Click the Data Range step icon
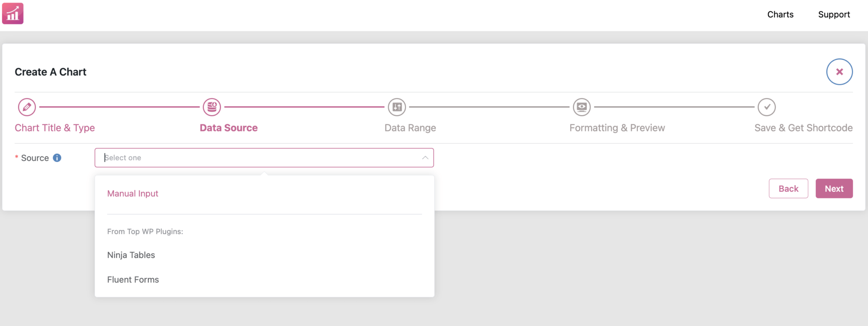The height and width of the screenshot is (326, 868). point(397,107)
